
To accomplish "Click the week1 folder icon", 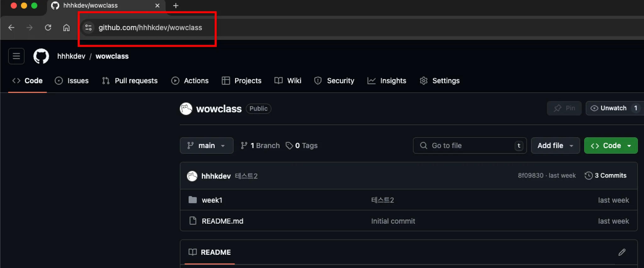I will 192,200.
